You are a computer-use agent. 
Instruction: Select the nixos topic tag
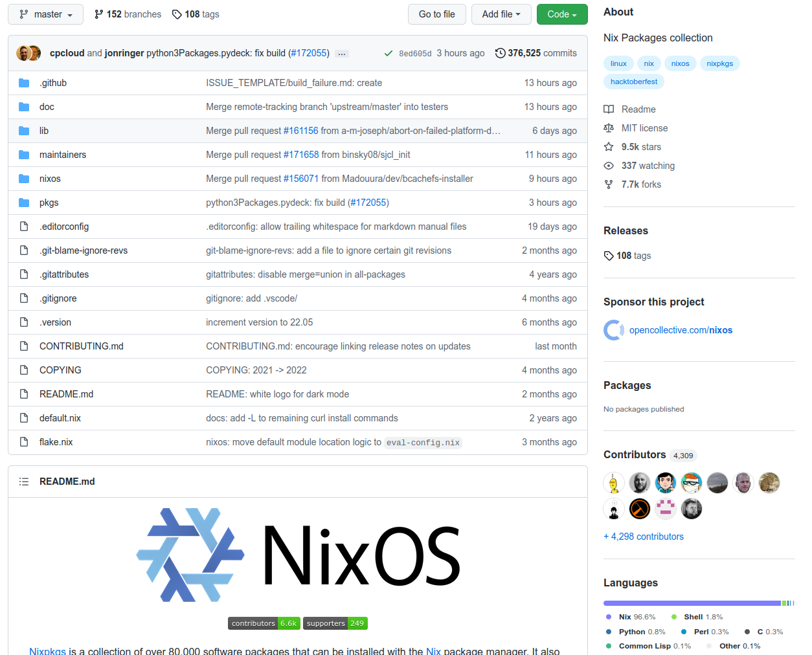point(680,63)
